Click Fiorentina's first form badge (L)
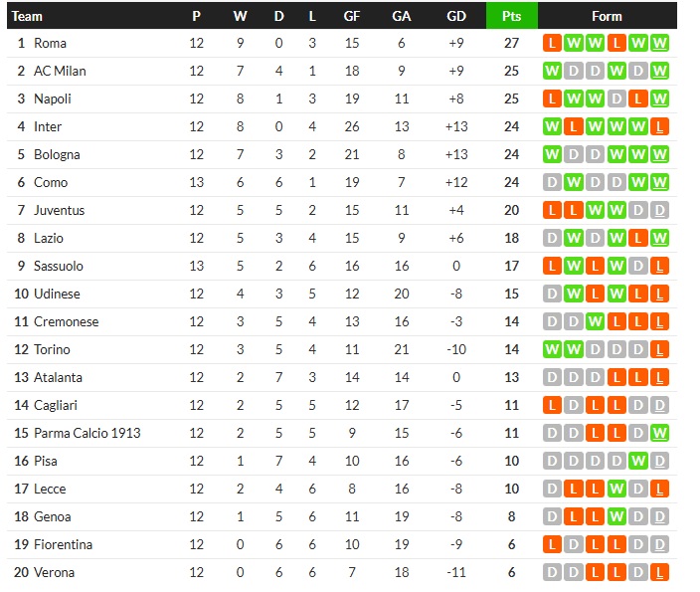 552,544
